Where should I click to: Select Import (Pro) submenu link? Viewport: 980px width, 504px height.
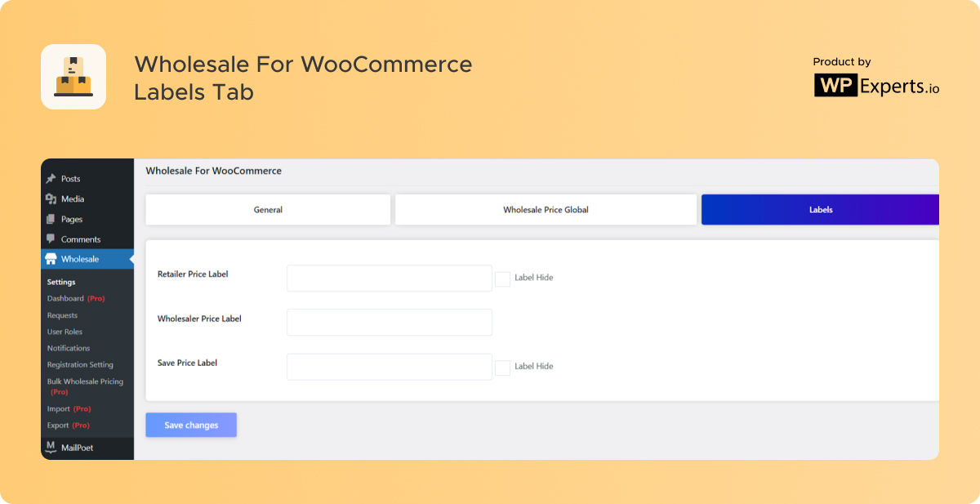(x=69, y=408)
